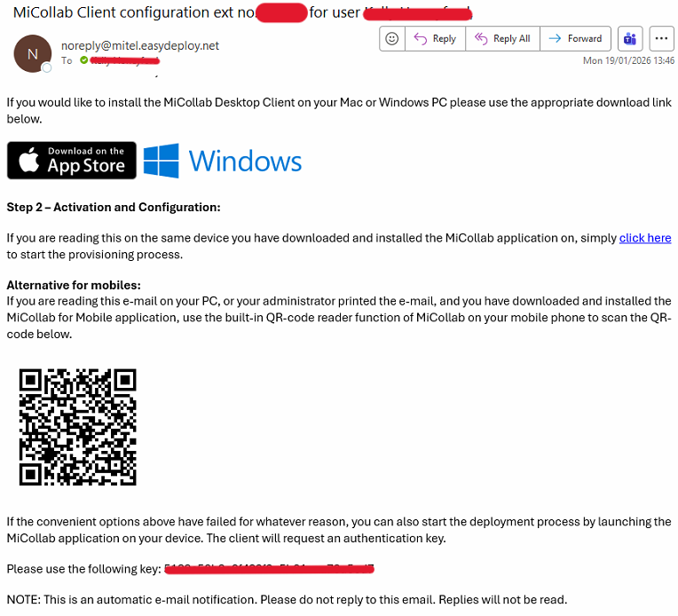Image resolution: width=678 pixels, height=616 pixels.
Task: Click the 'Please use the following key:' text
Action: pyautogui.click(x=84, y=569)
